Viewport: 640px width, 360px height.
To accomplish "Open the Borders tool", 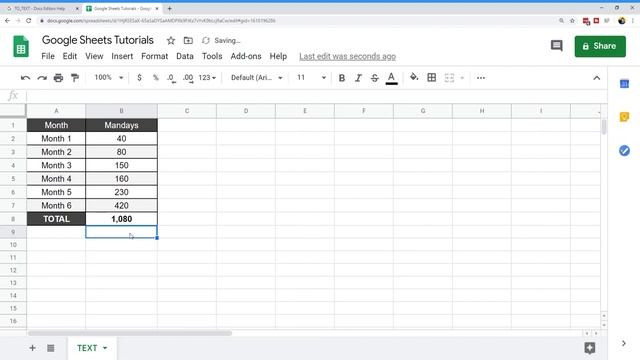I will click(x=431, y=78).
